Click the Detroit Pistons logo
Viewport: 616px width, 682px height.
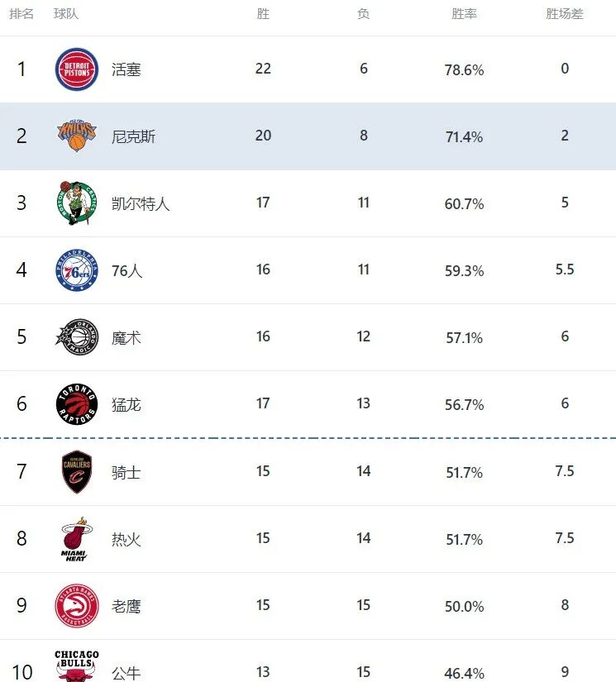(77, 69)
